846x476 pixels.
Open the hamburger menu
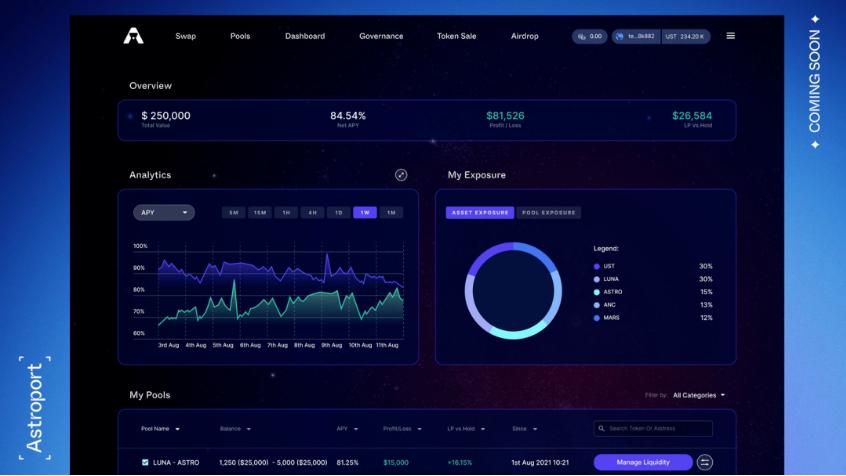[x=730, y=36]
